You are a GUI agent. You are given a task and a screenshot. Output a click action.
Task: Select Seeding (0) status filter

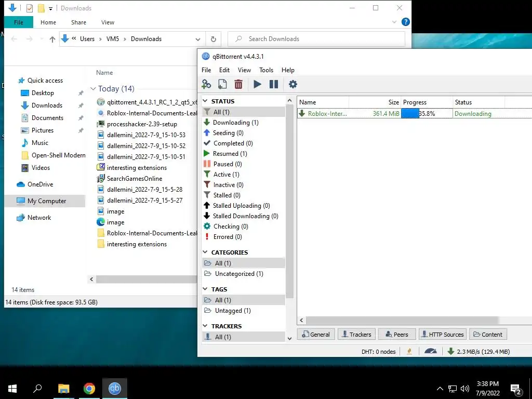[x=244, y=133]
